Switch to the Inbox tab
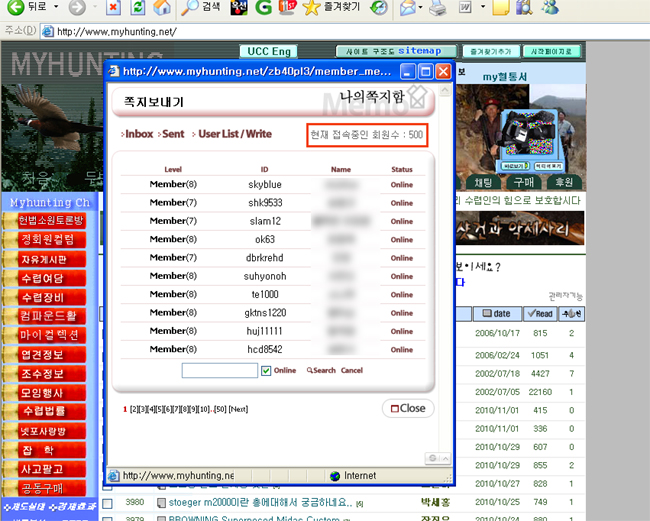 (138, 133)
